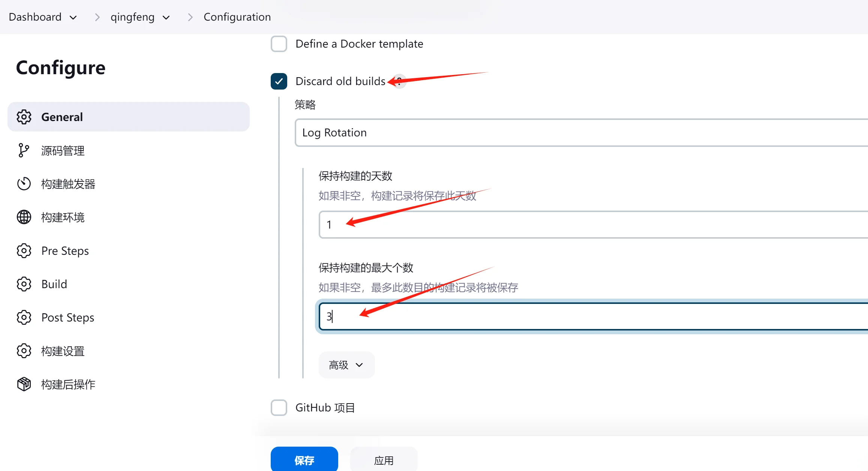The image size is (868, 471).
Task: Navigate to the Build section
Action: pos(129,284)
